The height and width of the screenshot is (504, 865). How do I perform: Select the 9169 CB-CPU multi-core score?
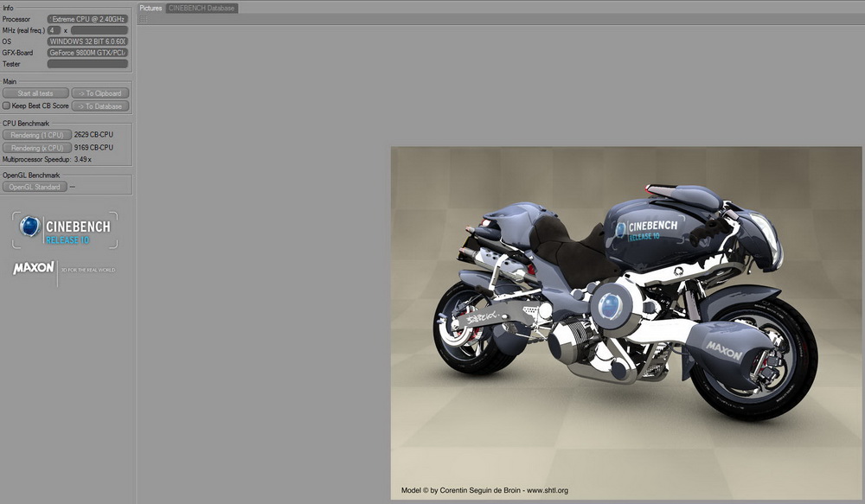(x=93, y=148)
